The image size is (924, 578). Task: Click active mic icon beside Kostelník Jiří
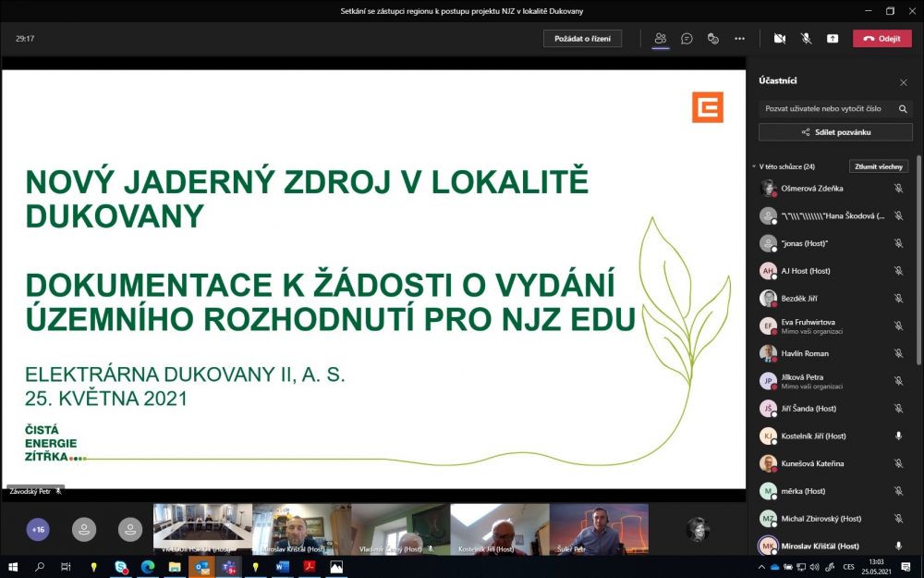(x=899, y=436)
